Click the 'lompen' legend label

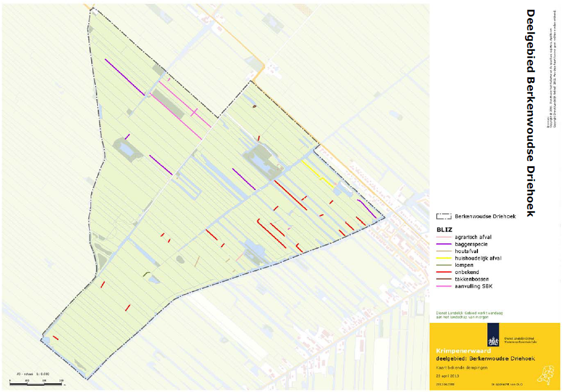(x=464, y=265)
